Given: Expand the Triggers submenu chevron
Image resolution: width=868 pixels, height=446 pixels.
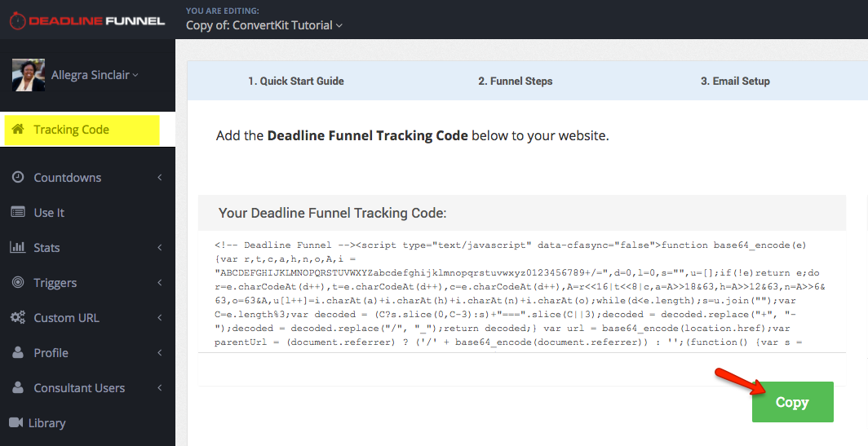Looking at the screenshot, I should click(x=159, y=282).
